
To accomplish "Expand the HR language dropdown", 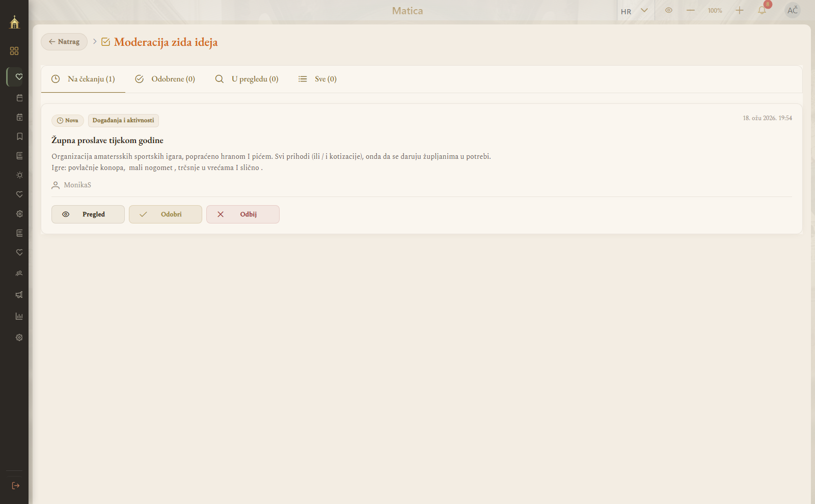I will pos(635,11).
